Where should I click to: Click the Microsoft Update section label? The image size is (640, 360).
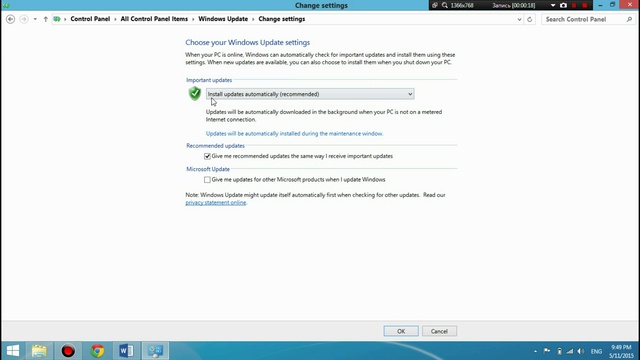208,169
